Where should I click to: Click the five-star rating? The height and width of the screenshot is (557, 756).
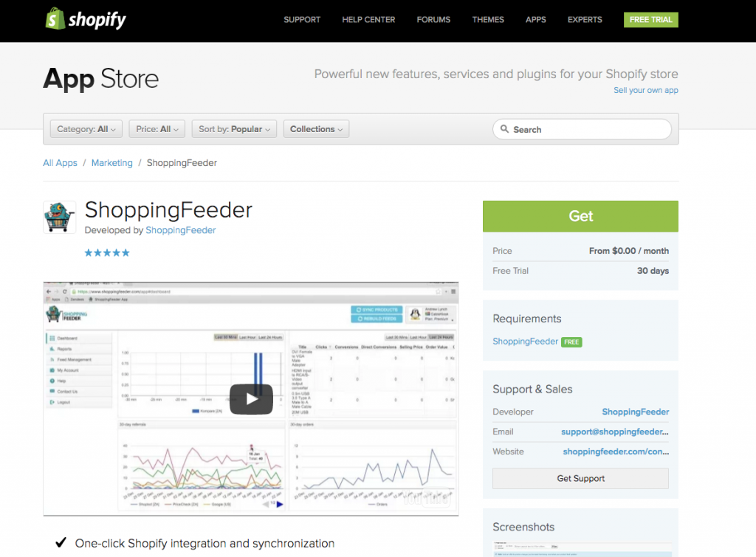pos(107,252)
